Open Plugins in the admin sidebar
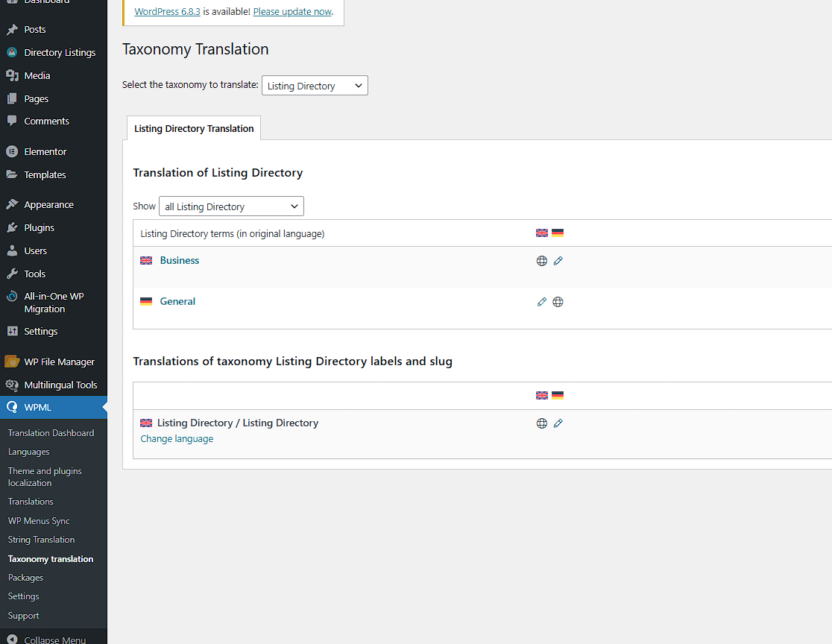This screenshot has width=832, height=644. 39,228
